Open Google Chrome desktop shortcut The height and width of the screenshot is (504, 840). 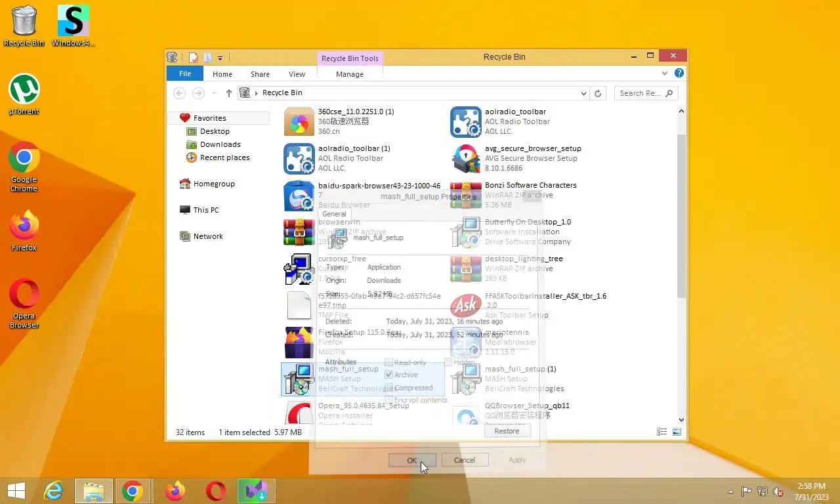click(x=24, y=167)
